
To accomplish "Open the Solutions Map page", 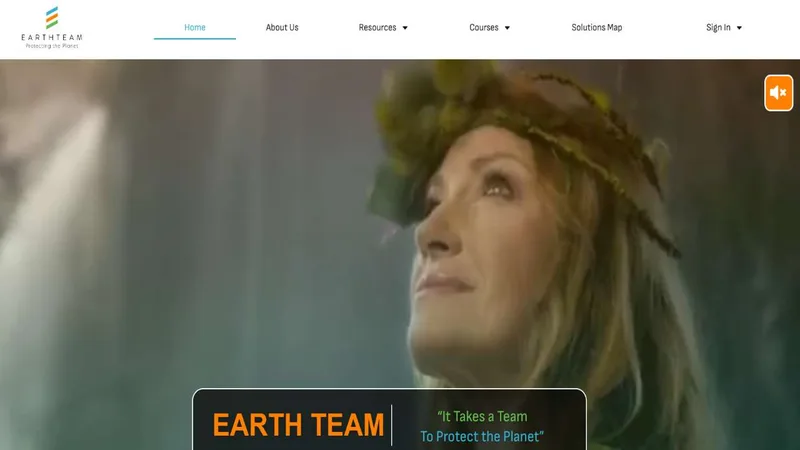I will pos(596,28).
